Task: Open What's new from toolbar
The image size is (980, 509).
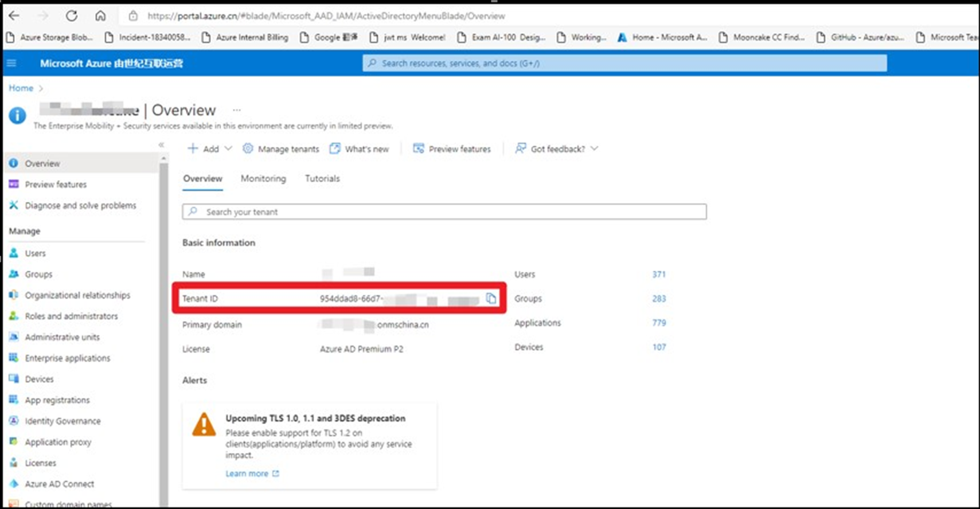Action: (x=359, y=149)
